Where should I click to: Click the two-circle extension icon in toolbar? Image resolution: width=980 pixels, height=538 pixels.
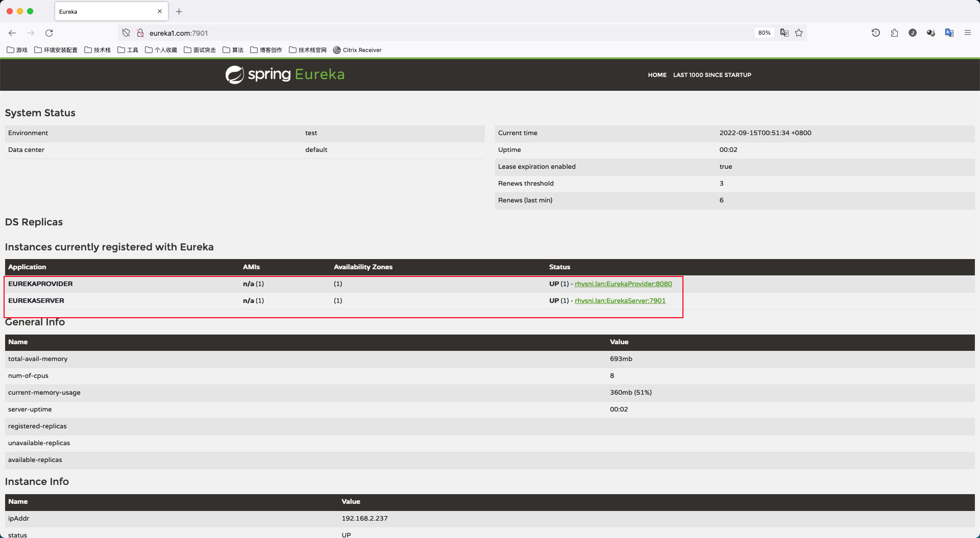point(931,33)
